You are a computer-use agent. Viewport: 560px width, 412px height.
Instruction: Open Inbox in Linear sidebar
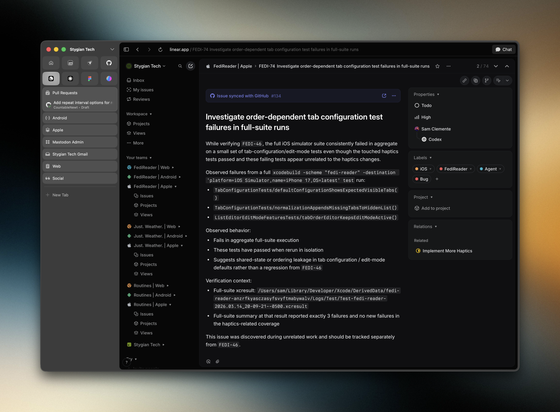click(135, 80)
